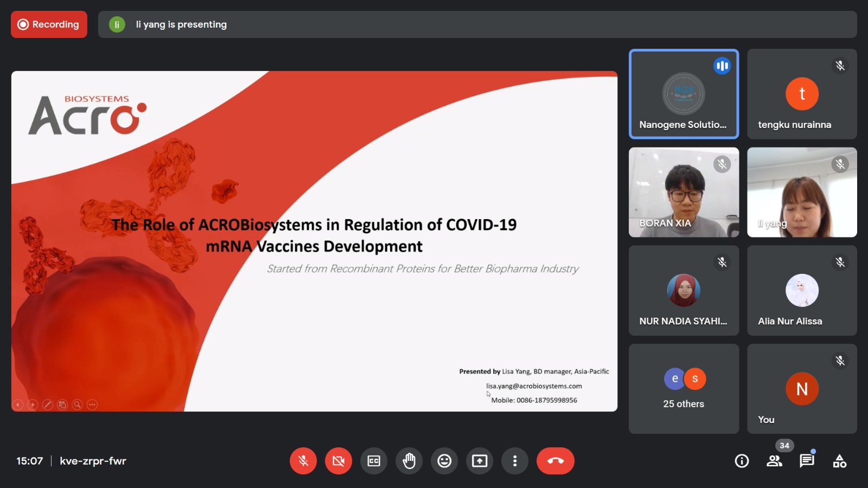Screen dimensions: 868x488
Task: Click the slide's pen annotation tool
Action: (48, 404)
